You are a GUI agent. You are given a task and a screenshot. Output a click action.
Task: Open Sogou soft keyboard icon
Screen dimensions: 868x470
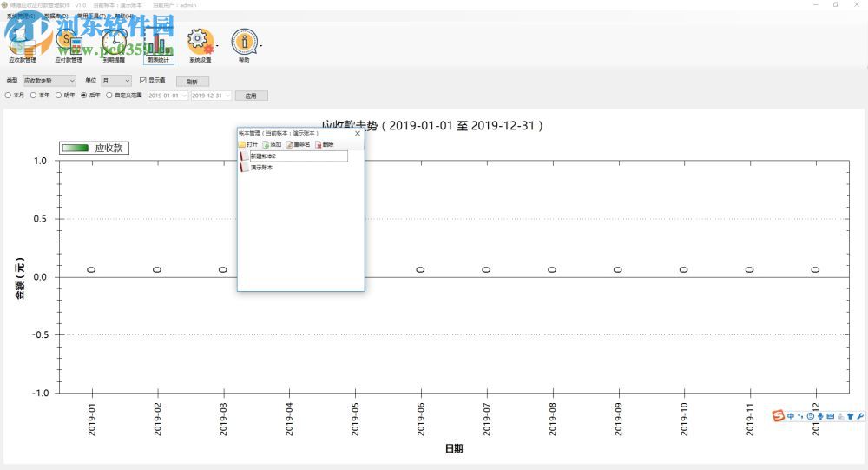(831, 416)
